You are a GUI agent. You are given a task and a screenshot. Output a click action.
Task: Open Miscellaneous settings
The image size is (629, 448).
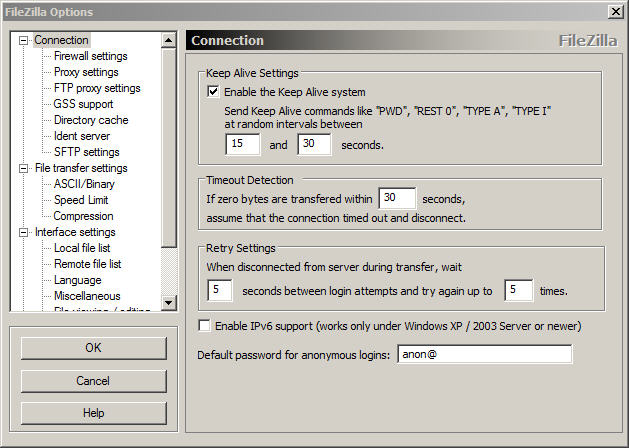(87, 296)
